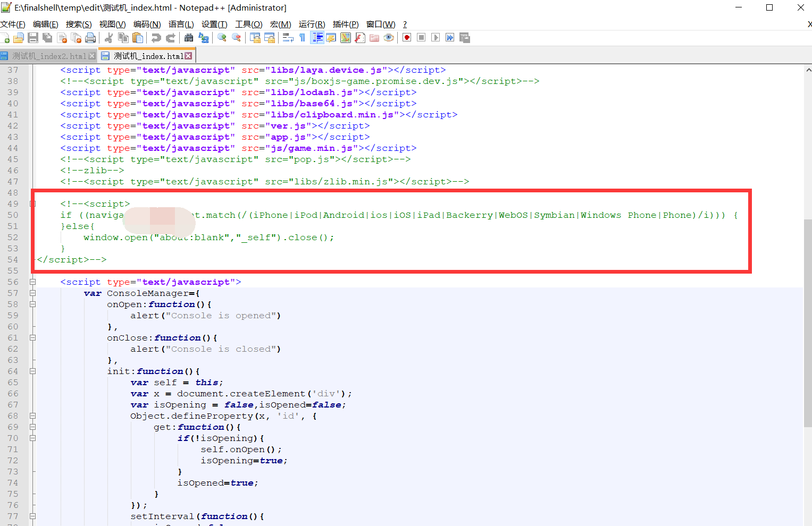This screenshot has width=812, height=526.
Task: Click the Cut scissors icon
Action: coord(109,38)
